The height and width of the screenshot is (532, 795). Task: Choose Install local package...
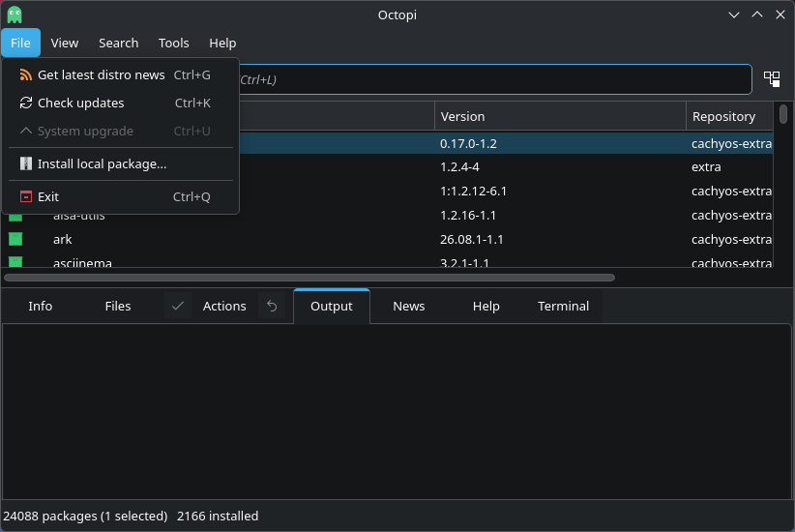pyautogui.click(x=121, y=163)
